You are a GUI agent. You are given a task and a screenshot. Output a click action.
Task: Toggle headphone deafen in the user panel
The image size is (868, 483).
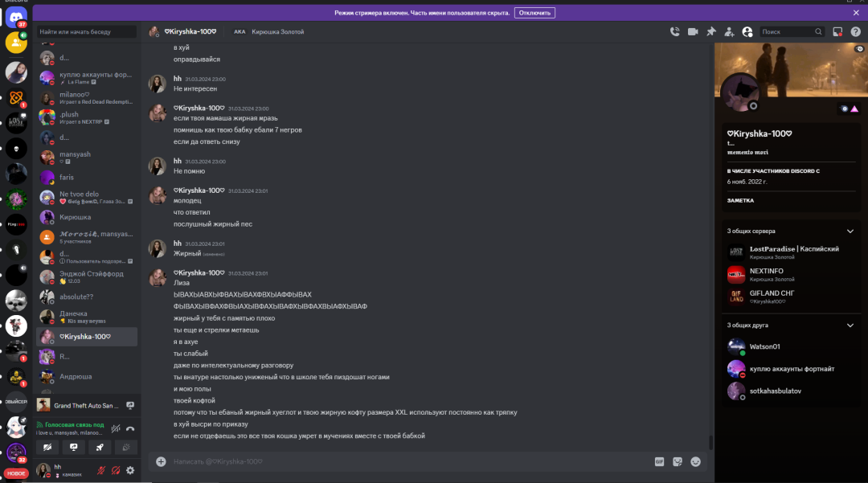(116, 470)
